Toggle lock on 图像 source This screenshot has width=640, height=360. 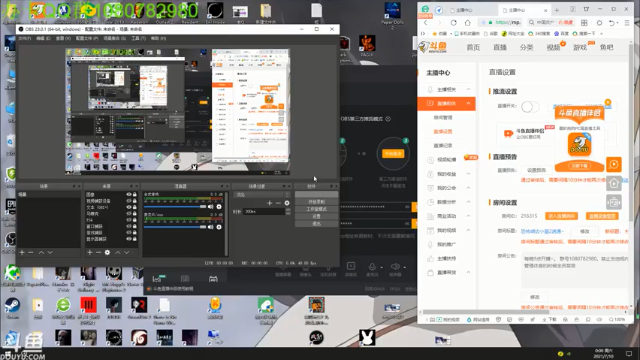pos(135,195)
